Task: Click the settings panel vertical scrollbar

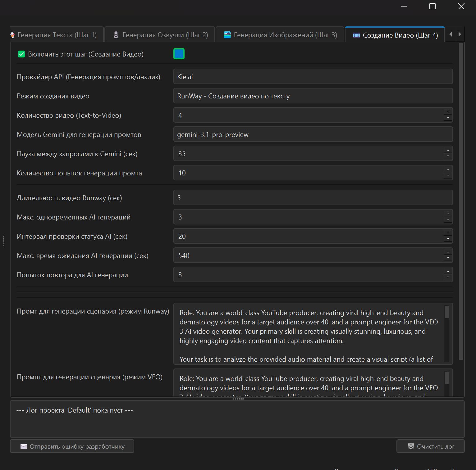Action: [x=461, y=202]
